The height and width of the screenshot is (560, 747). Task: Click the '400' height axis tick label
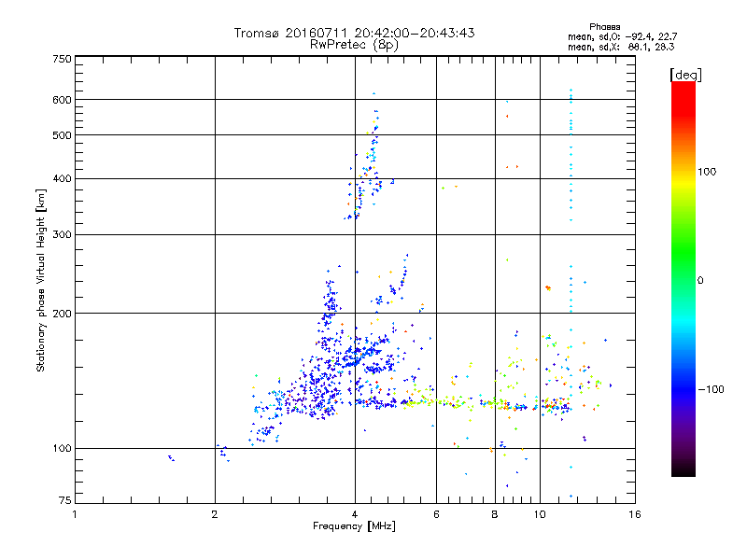62,179
